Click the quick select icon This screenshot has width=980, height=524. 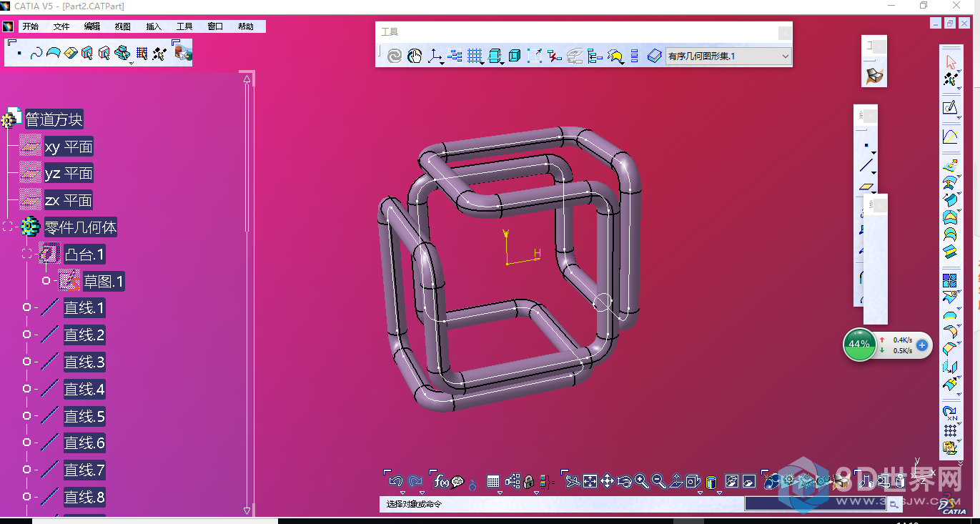(x=159, y=54)
